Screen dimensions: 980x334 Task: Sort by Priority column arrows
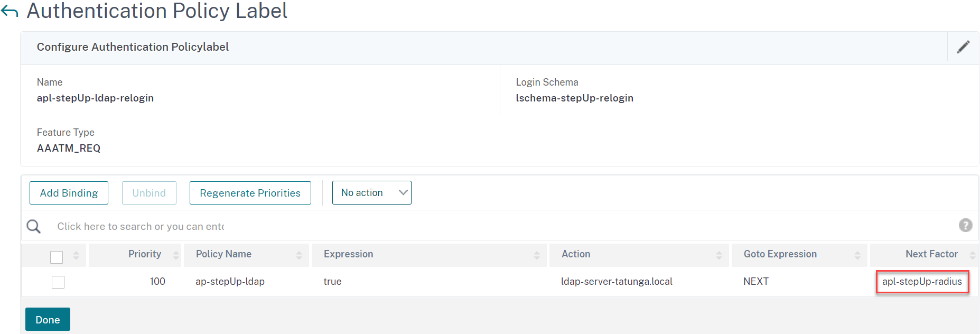tap(176, 255)
